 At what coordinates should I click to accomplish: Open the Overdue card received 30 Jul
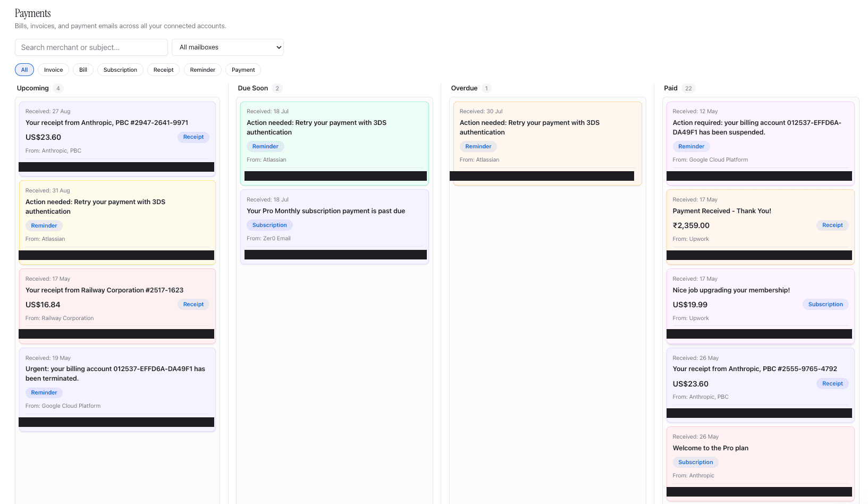point(547,143)
